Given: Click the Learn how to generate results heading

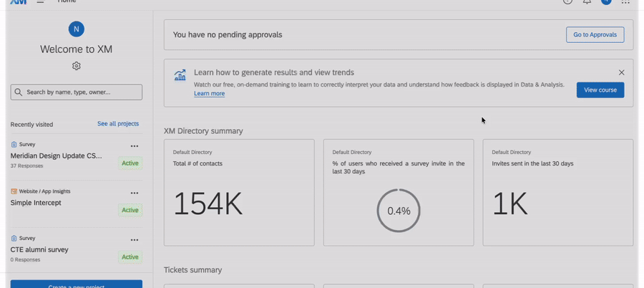Looking at the screenshot, I should pos(274,72).
